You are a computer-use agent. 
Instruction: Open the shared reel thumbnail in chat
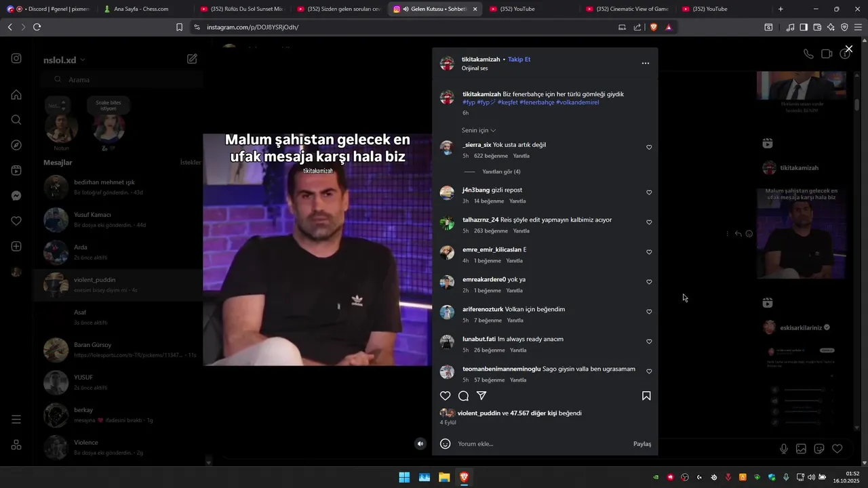click(x=801, y=233)
